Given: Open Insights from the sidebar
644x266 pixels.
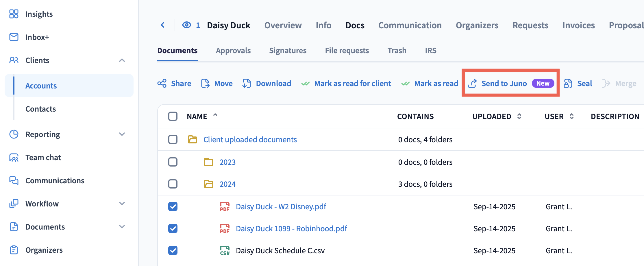Looking at the screenshot, I should [39, 14].
